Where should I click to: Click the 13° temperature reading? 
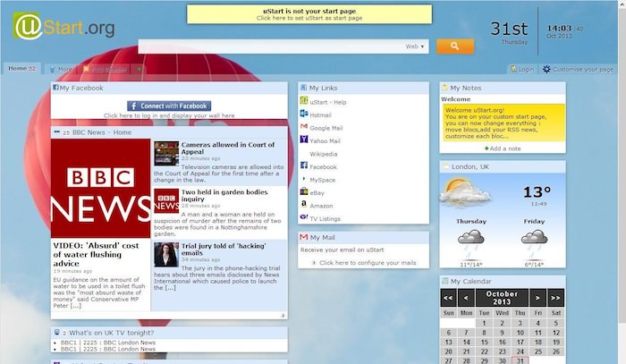[x=537, y=192]
